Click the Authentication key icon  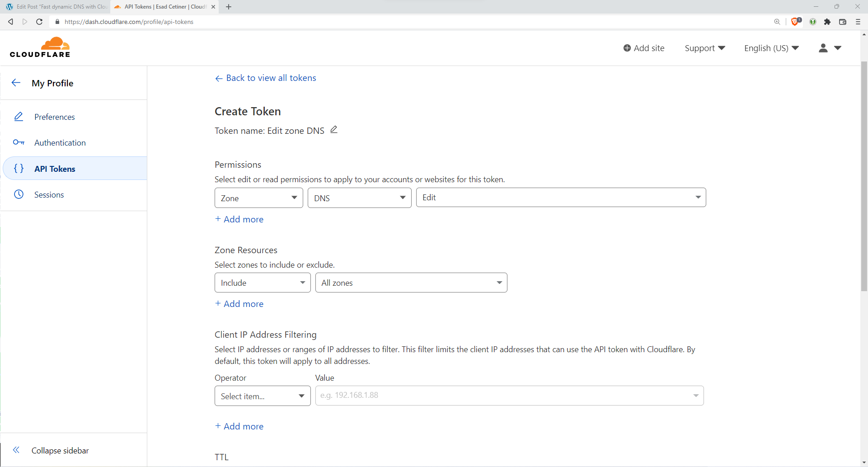tap(19, 142)
